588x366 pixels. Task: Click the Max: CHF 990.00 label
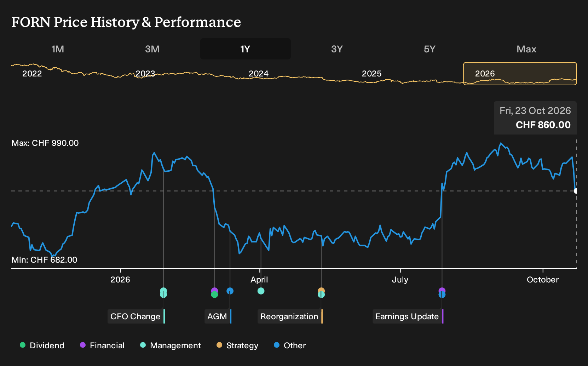(x=45, y=143)
